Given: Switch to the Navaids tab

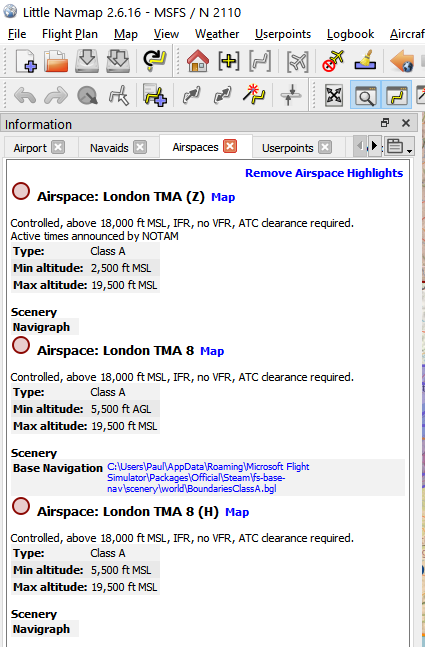Looking at the screenshot, I should tap(118, 148).
